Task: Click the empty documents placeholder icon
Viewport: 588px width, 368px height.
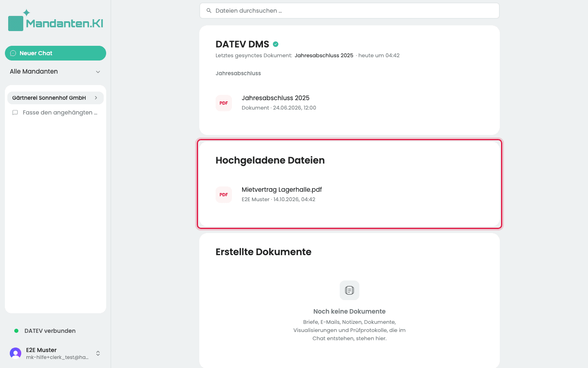Action: (350, 290)
